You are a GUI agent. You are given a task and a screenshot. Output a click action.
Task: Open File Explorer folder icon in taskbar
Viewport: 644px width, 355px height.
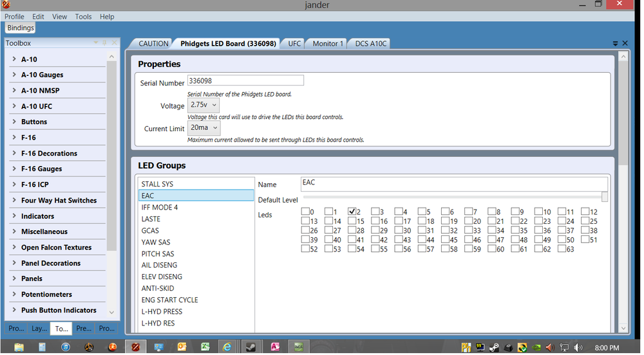pos(19,347)
